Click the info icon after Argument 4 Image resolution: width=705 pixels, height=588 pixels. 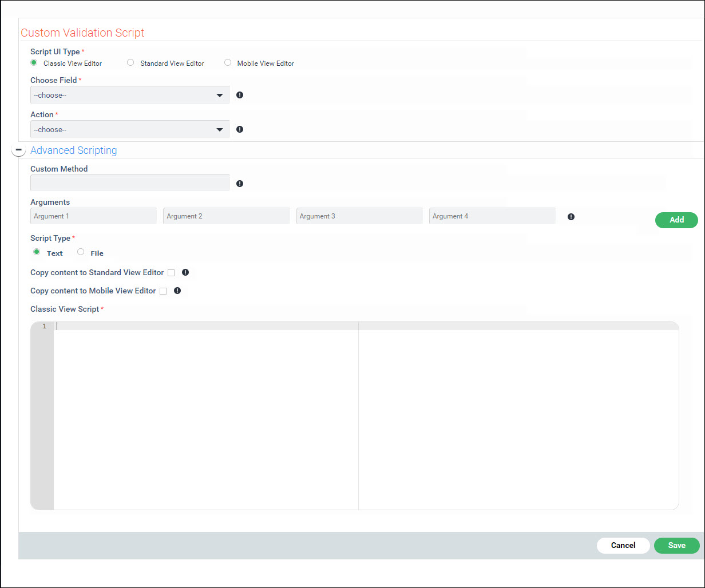click(571, 217)
